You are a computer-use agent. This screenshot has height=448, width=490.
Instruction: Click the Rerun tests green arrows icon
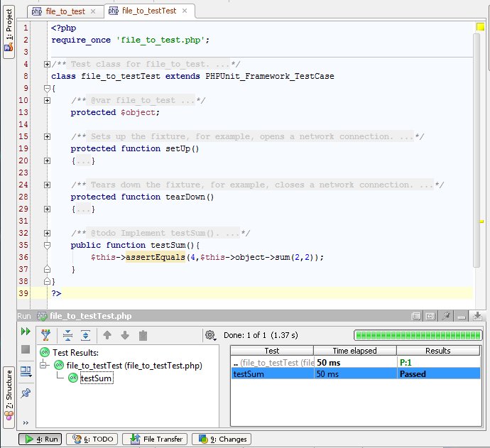click(x=26, y=332)
